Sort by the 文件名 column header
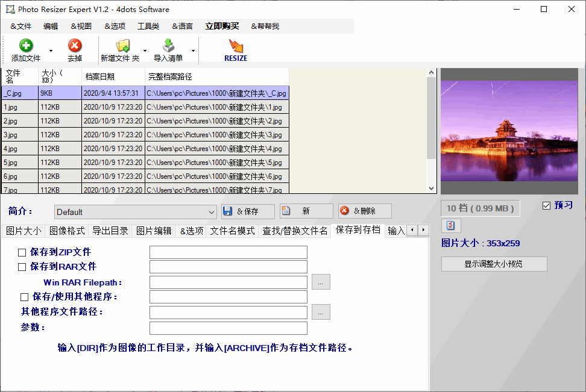The image size is (586, 392). click(19, 77)
